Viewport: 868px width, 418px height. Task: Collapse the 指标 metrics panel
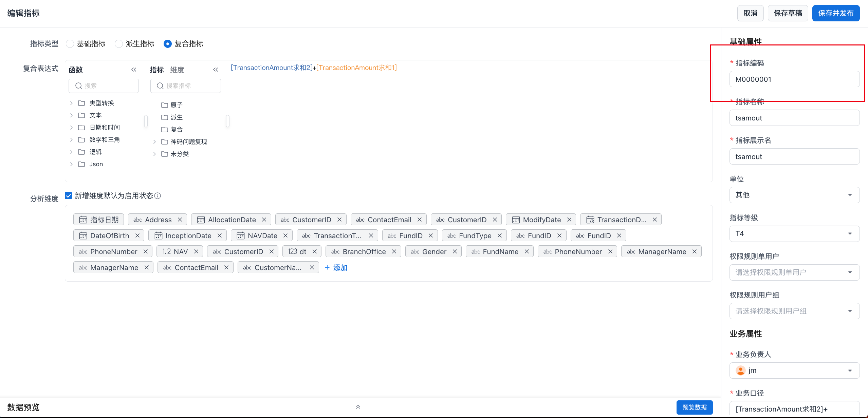pyautogui.click(x=216, y=70)
